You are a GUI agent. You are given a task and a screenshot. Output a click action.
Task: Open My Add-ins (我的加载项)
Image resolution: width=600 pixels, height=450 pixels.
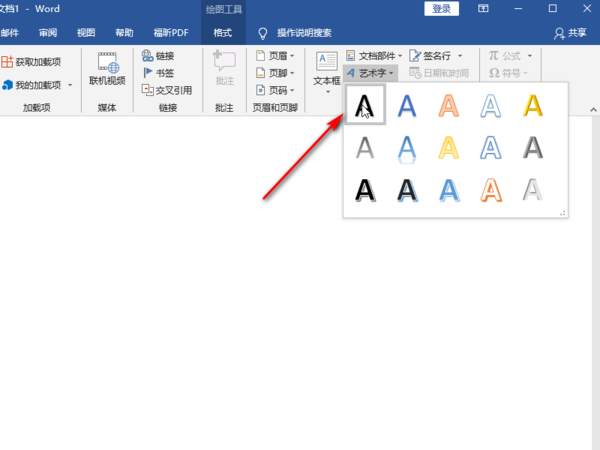(x=32, y=85)
